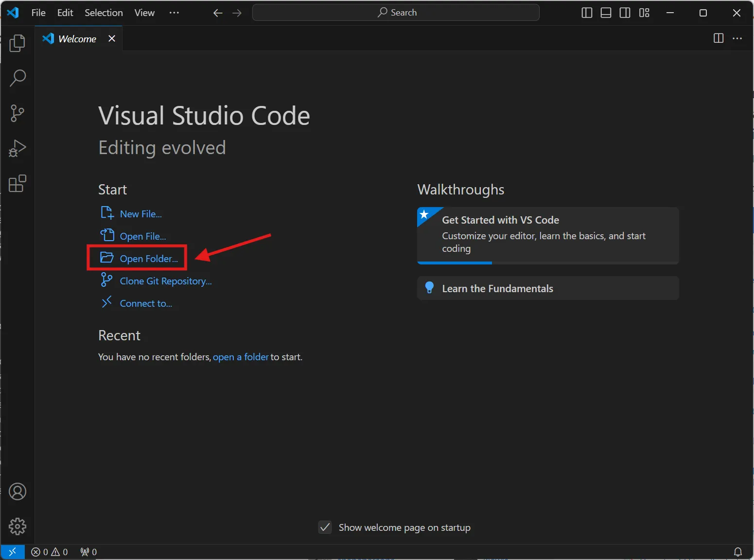Viewport: 754px width, 560px height.
Task: Open the editor More Actions ellipsis
Action: point(737,38)
